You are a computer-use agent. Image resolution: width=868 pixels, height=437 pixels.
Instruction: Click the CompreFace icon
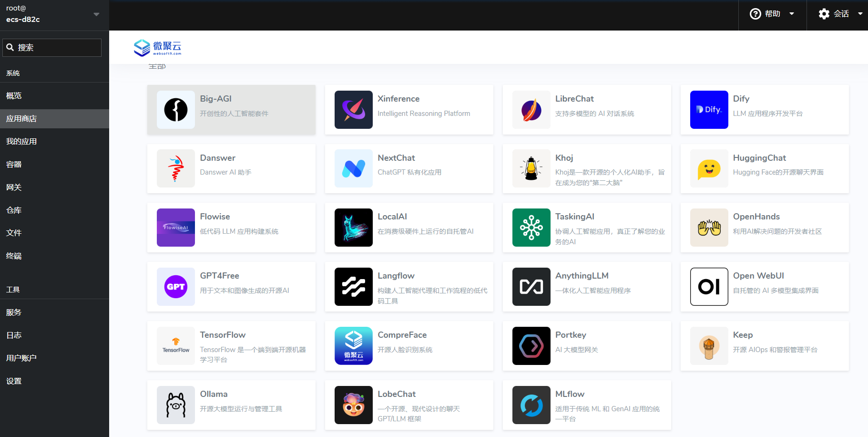click(x=354, y=346)
